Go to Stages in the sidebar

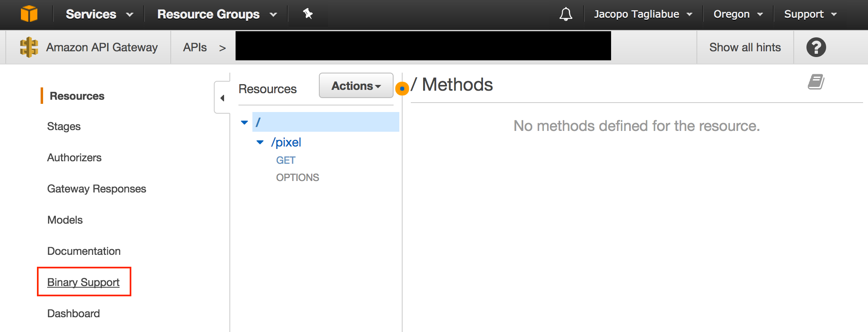(x=64, y=126)
